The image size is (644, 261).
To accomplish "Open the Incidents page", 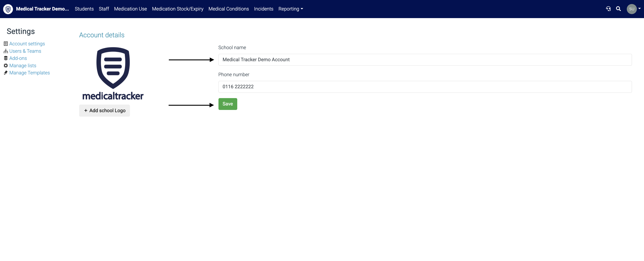I will 263,9.
